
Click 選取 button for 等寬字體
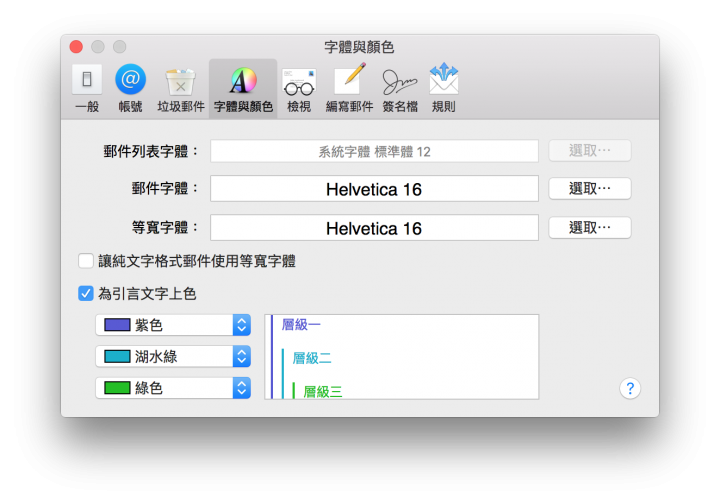click(590, 228)
